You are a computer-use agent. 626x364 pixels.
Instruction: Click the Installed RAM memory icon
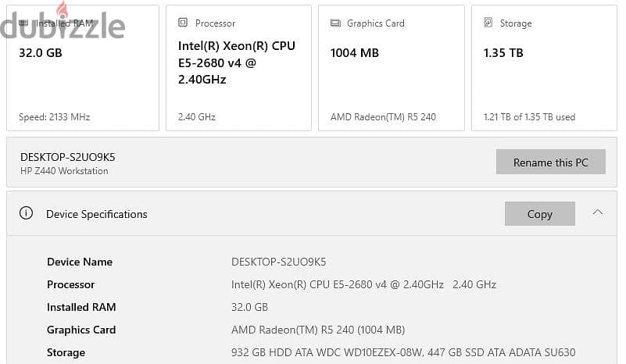(23, 23)
